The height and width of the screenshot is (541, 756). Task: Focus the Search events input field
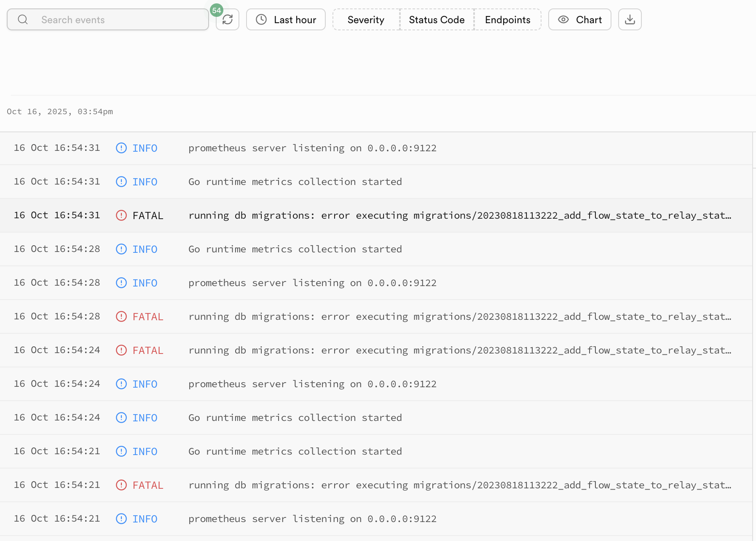(118, 20)
